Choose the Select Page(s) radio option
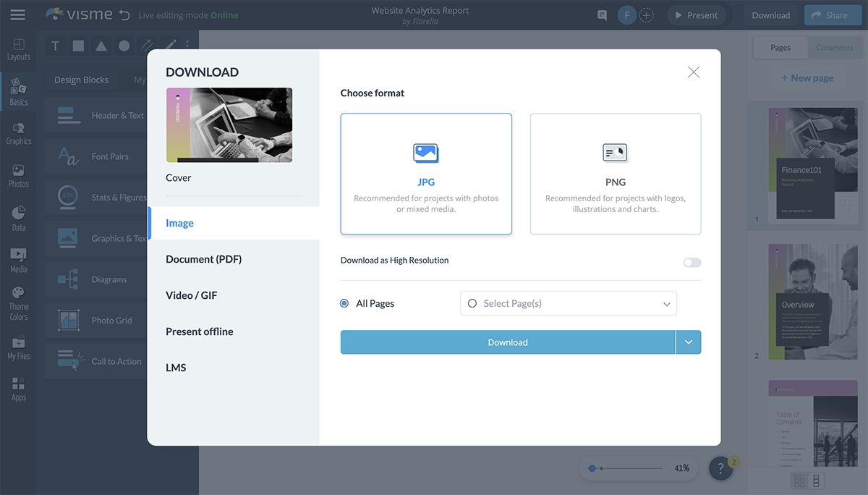Screen dimensions: 868x495 472,303
